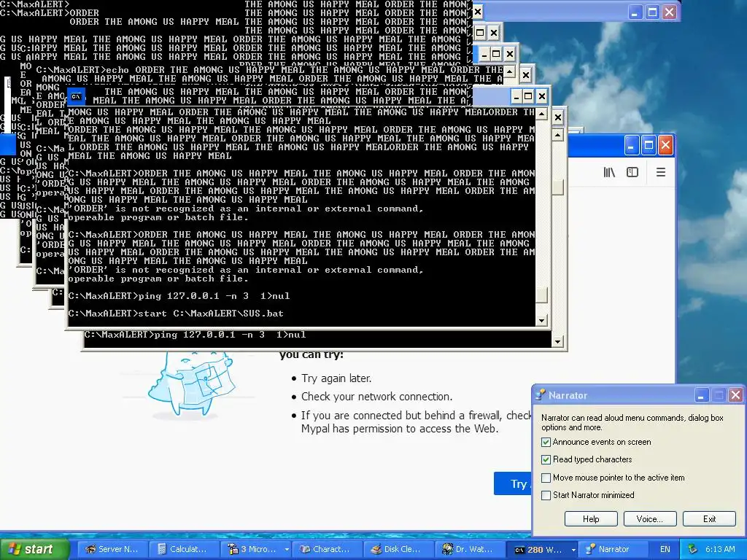Screen dimensions: 747x560
Task: Click the 6:13 AM clock
Action: coord(720,549)
